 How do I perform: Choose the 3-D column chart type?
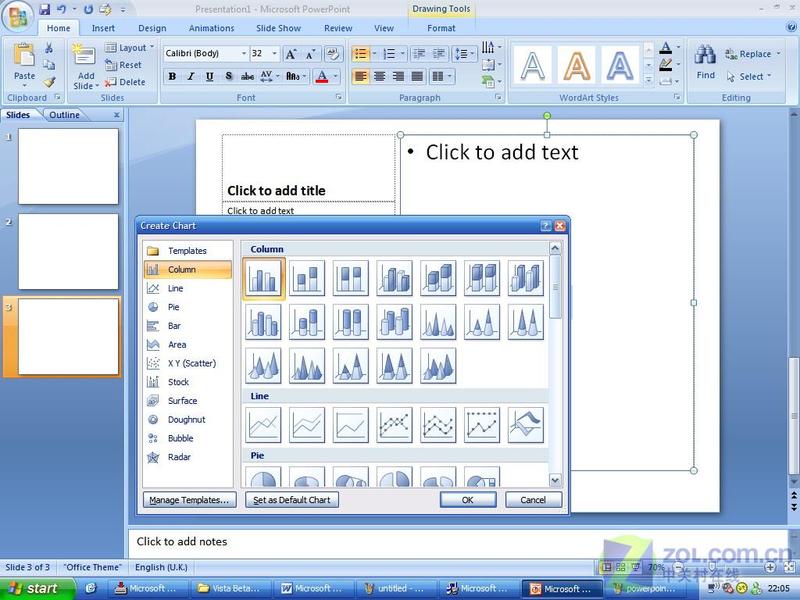tap(526, 278)
